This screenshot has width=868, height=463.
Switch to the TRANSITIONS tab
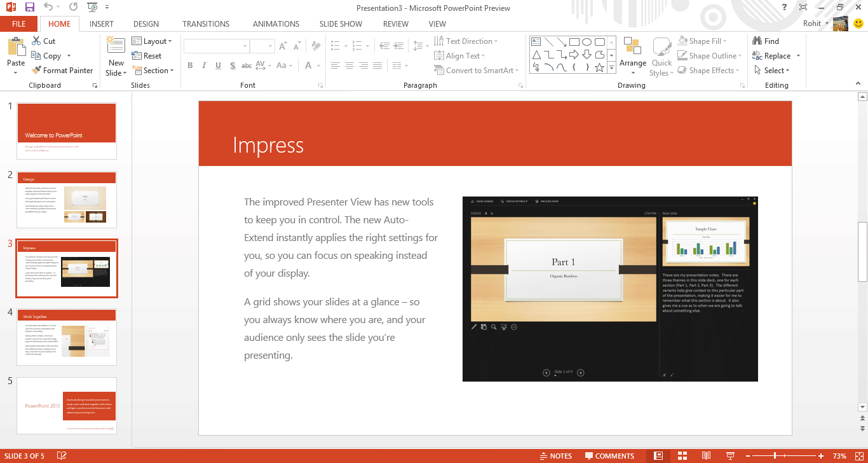(x=206, y=24)
